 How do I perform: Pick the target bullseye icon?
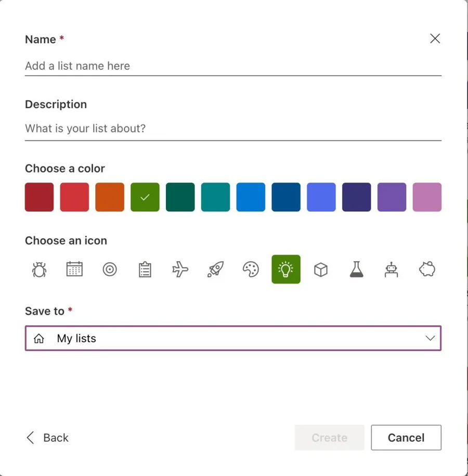(110, 269)
